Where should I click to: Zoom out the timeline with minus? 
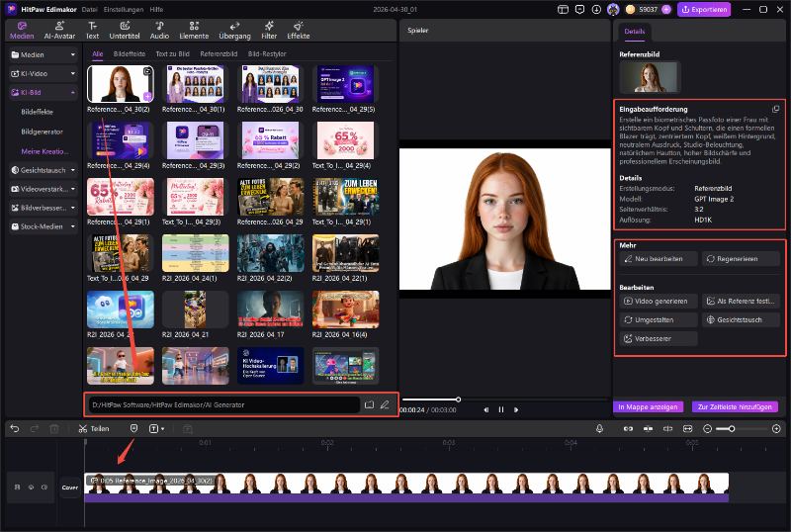(x=707, y=428)
